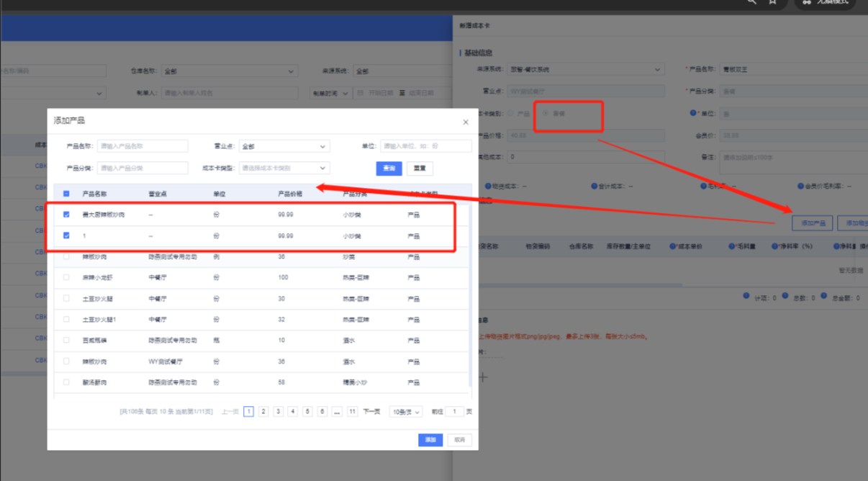Image resolution: width=868 pixels, height=481 pixels.
Task: Click the 重置 reset button
Action: 420,168
